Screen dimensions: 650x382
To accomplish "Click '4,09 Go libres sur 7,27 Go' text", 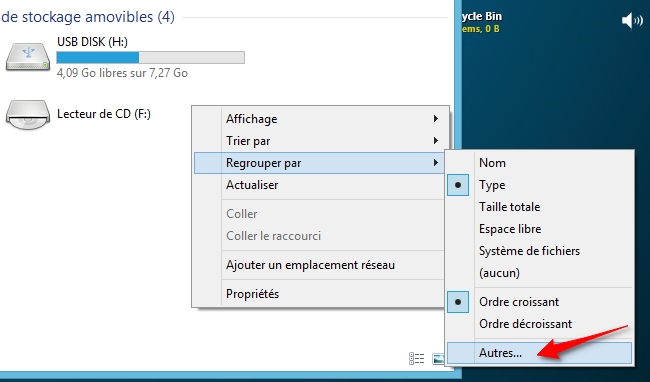I will tap(122, 73).
